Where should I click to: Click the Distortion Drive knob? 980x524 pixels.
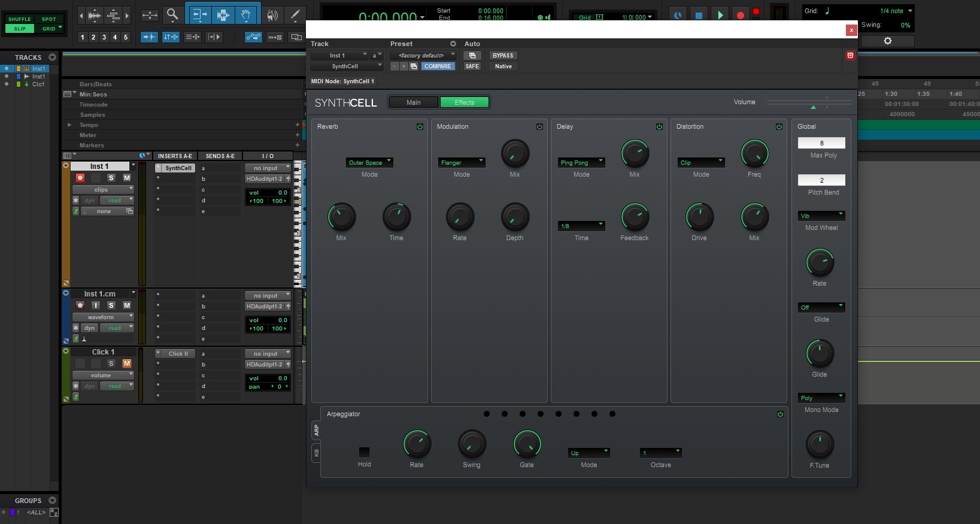[699, 217]
